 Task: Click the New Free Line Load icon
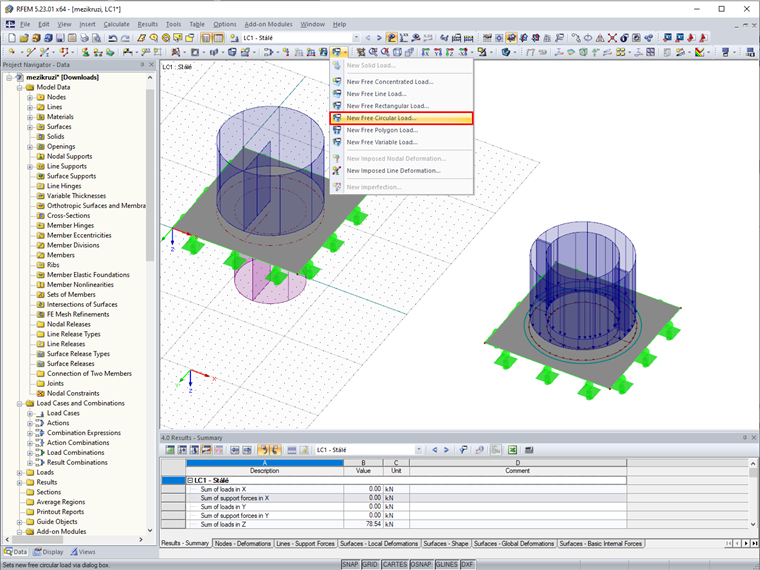tap(337, 94)
